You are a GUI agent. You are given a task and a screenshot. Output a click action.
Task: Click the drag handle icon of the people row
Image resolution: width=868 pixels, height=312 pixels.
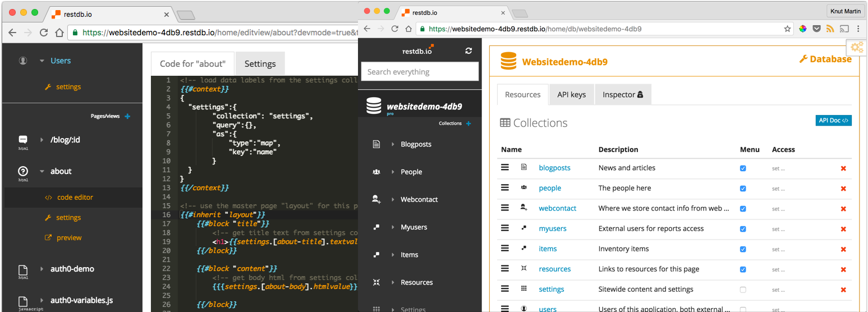point(505,187)
